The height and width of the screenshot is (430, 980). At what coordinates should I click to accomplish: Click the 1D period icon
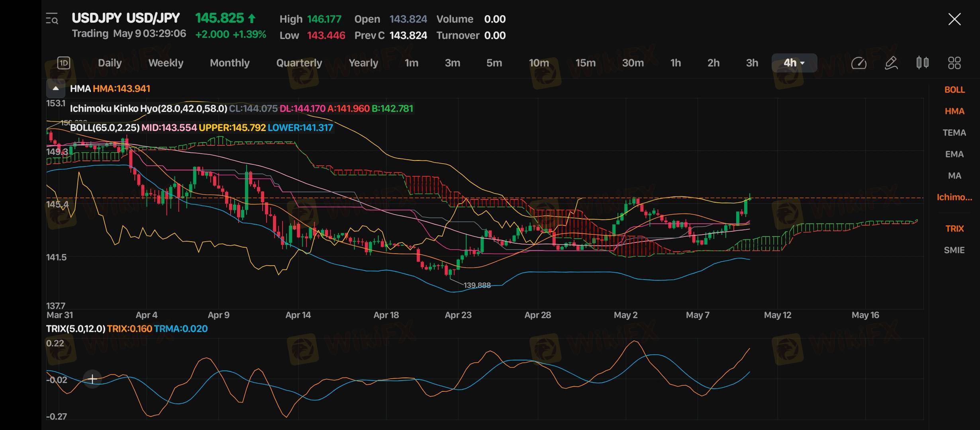[64, 63]
